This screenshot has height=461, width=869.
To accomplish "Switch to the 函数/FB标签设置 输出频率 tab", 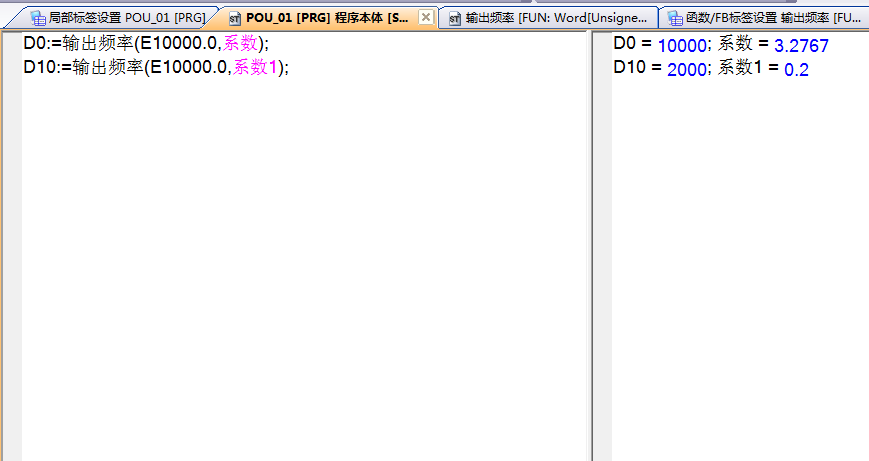I will [770, 18].
